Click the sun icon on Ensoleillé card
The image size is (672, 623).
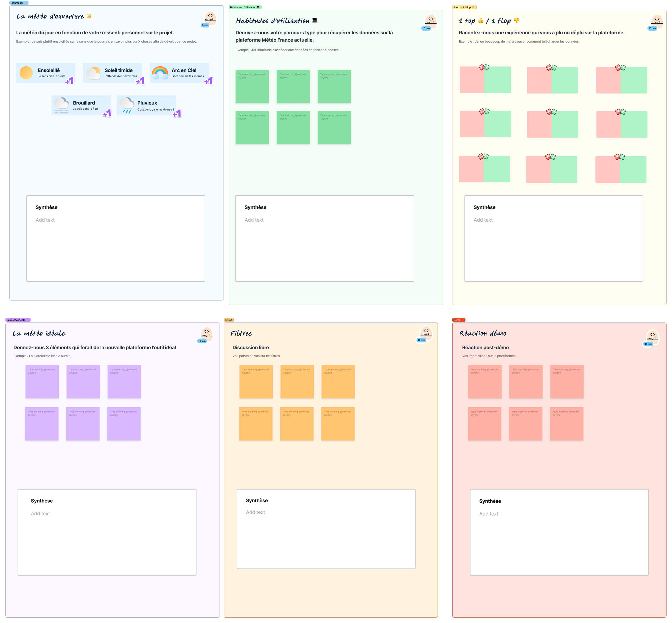coord(26,73)
